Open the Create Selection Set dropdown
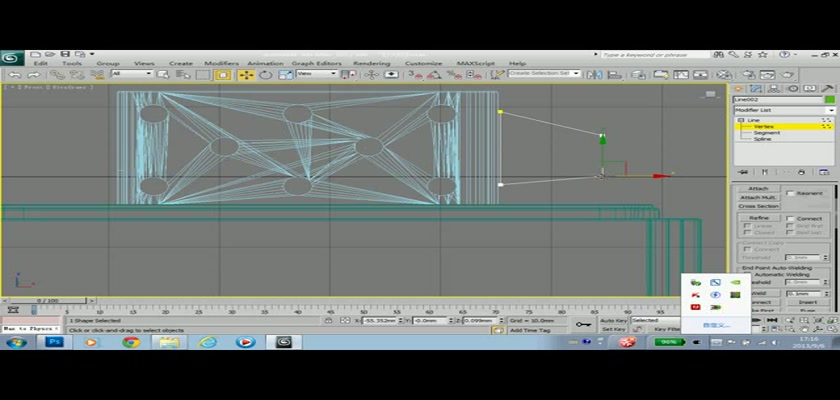Image resolution: width=840 pixels, height=400 pixels. (544, 74)
